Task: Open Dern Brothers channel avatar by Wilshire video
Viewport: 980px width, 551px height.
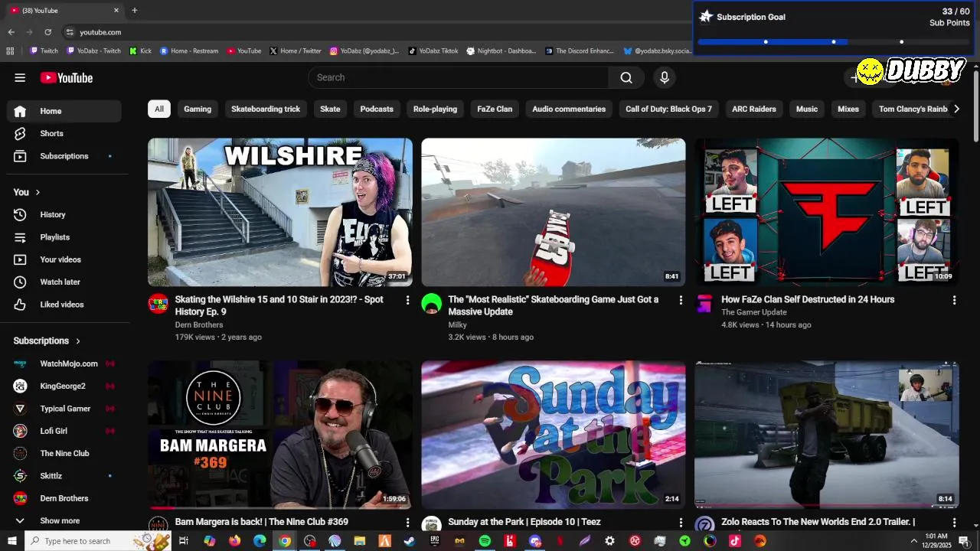Action: (x=158, y=304)
